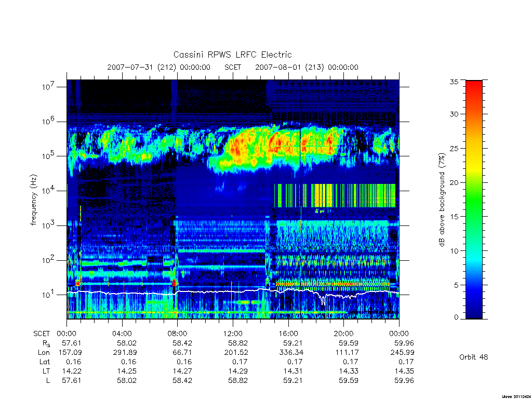Click the colorbar tick label '35'
Viewport: 532px width, 399px height.
tap(454, 82)
